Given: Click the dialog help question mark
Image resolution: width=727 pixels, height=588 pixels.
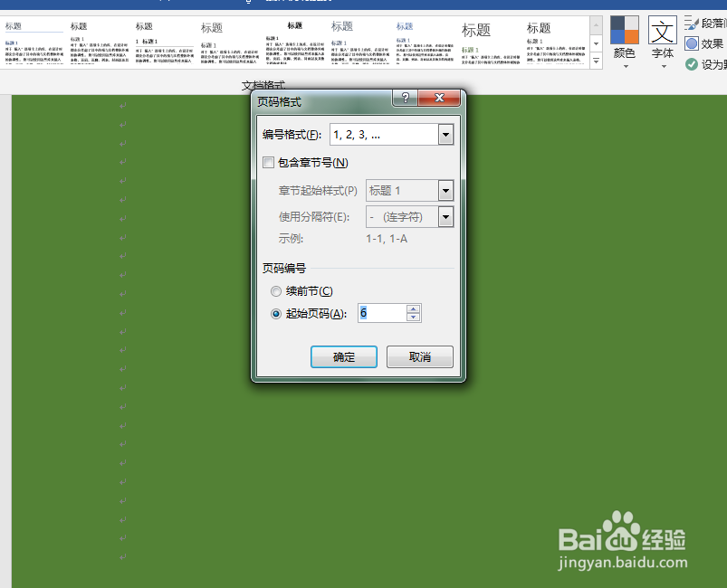Looking at the screenshot, I should click(x=404, y=98).
